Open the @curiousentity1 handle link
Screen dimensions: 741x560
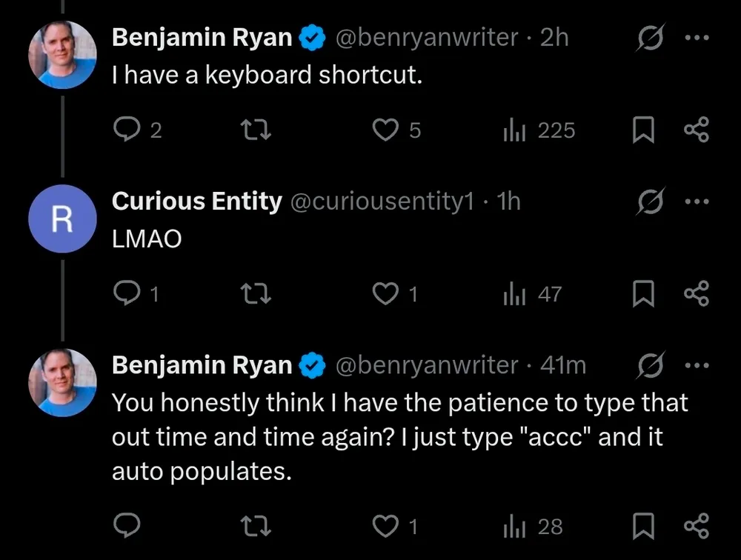(382, 201)
